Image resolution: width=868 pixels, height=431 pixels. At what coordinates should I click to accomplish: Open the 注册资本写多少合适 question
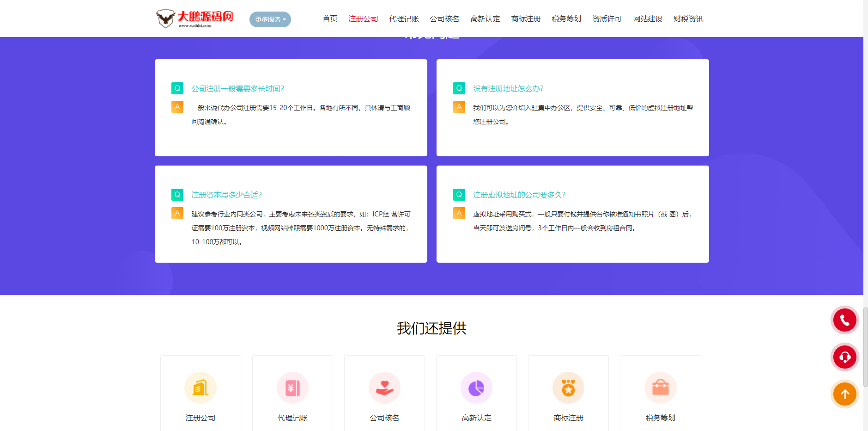pyautogui.click(x=226, y=195)
